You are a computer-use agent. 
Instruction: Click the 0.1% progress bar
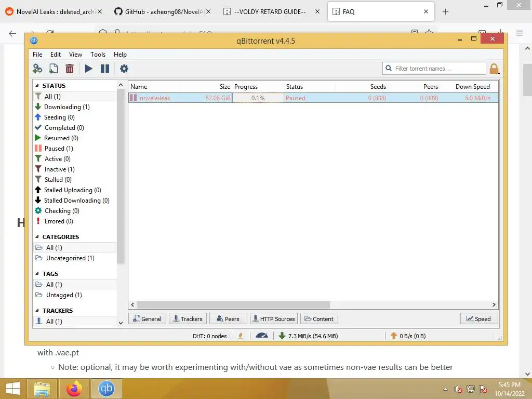258,98
